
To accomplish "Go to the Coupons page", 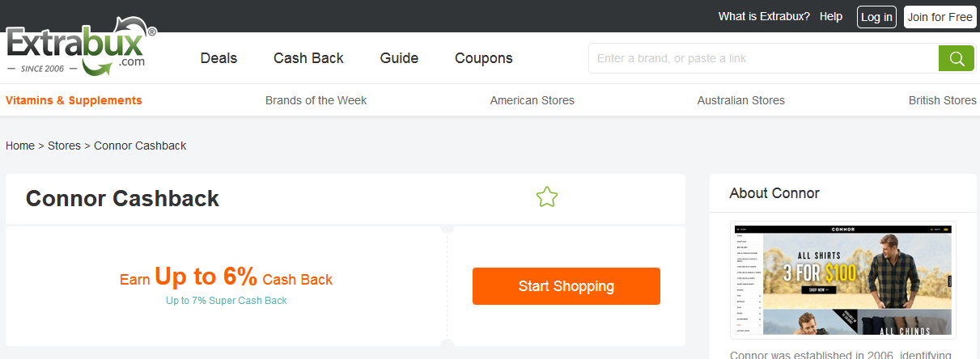I will tap(484, 58).
